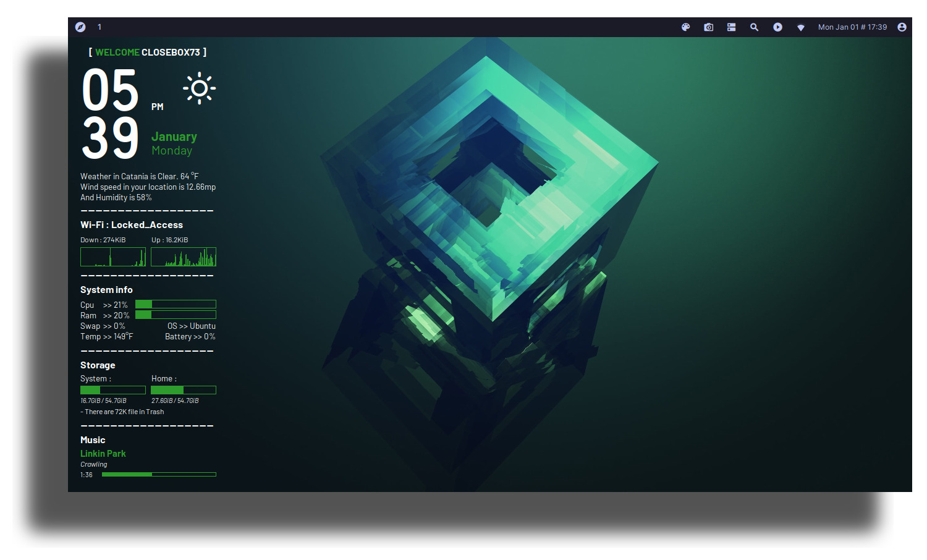
Task: Click the 'System :' storage label
Action: pos(96,379)
